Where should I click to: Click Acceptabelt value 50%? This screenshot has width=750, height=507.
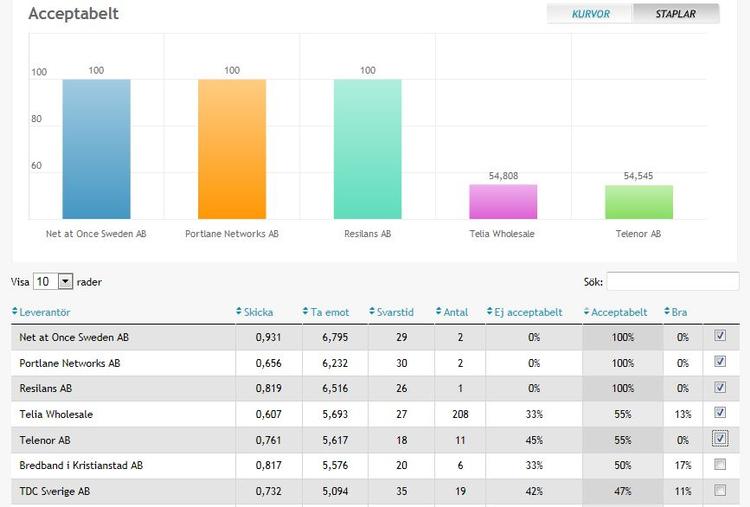tap(623, 465)
